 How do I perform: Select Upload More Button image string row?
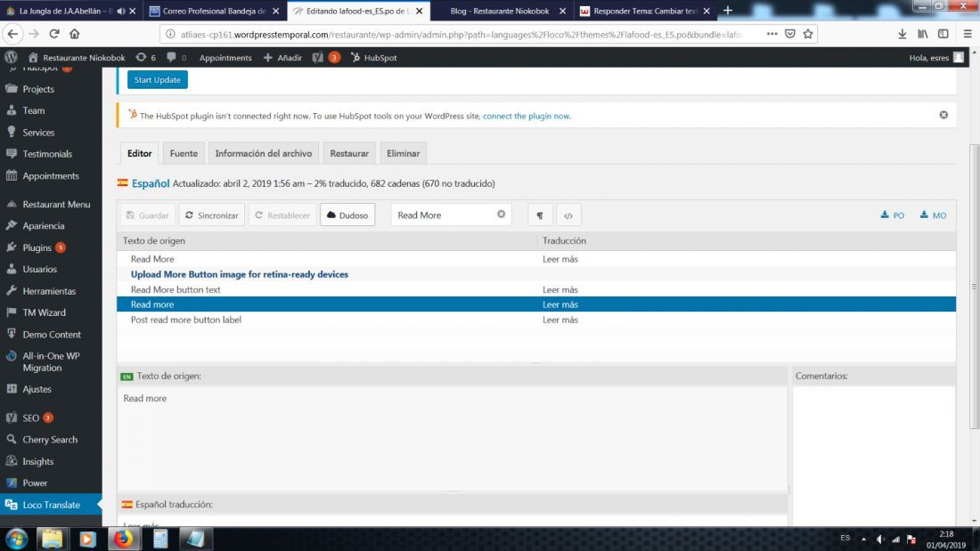click(536, 274)
